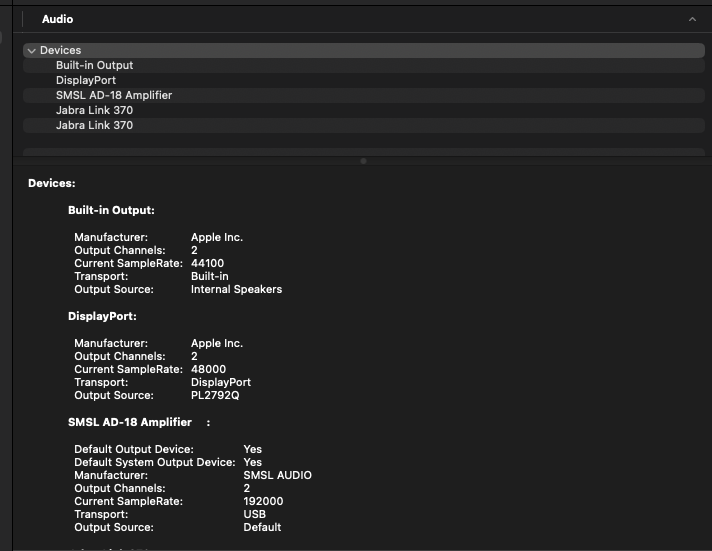This screenshot has width=712, height=551.
Task: Click the Audio section title
Action: (x=57, y=19)
